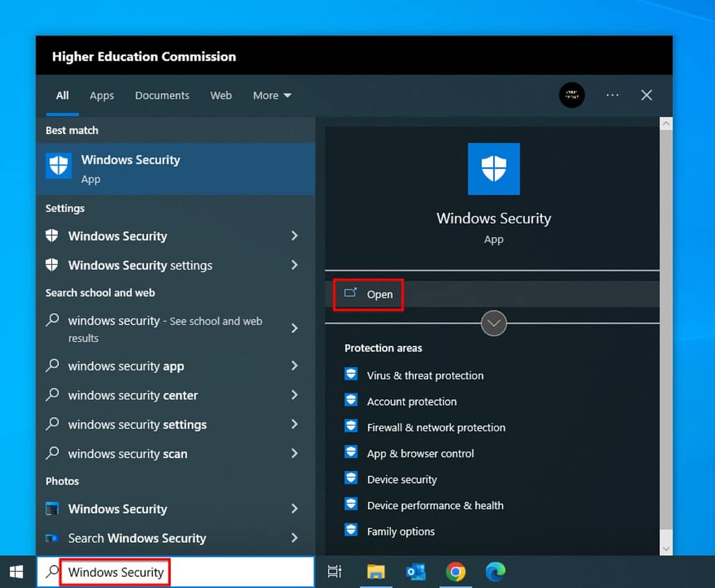This screenshot has width=715, height=588.
Task: Open App & browser control
Action: tap(420, 453)
